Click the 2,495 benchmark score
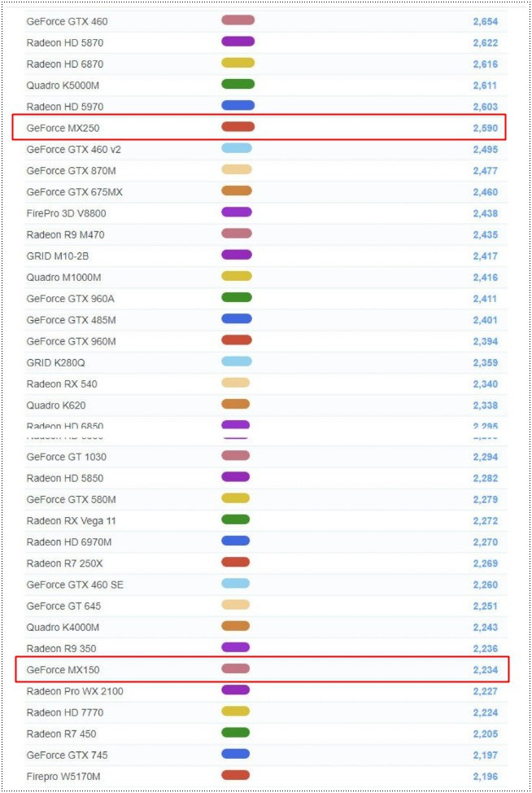 point(485,150)
